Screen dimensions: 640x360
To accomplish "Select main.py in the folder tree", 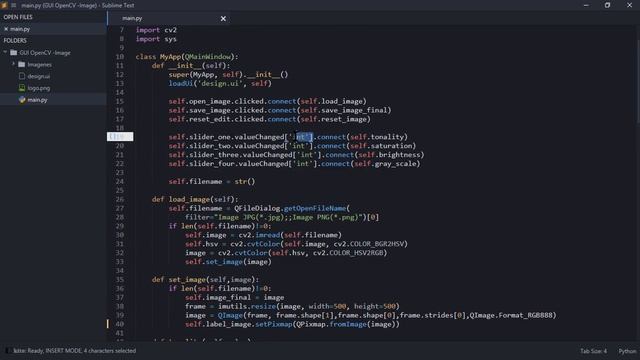I will click(x=37, y=100).
